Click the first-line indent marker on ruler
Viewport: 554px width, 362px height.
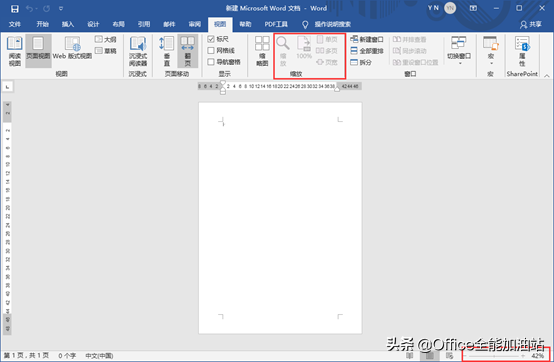coord(223,83)
